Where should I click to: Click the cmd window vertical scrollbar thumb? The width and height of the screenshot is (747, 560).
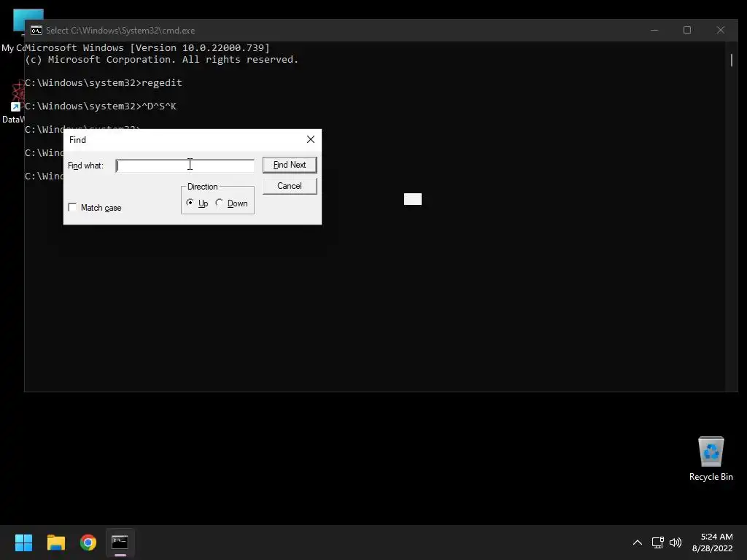point(732,60)
